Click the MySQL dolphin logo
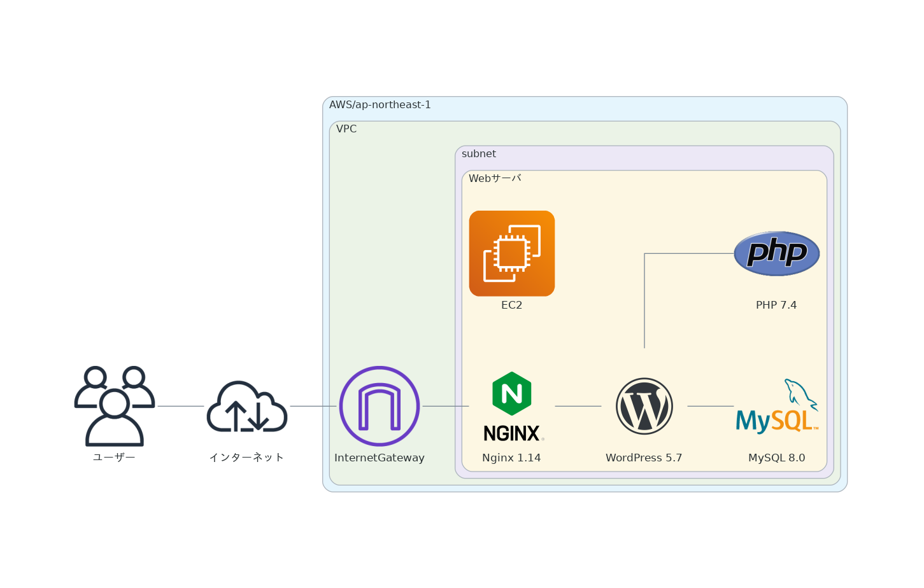 click(777, 406)
